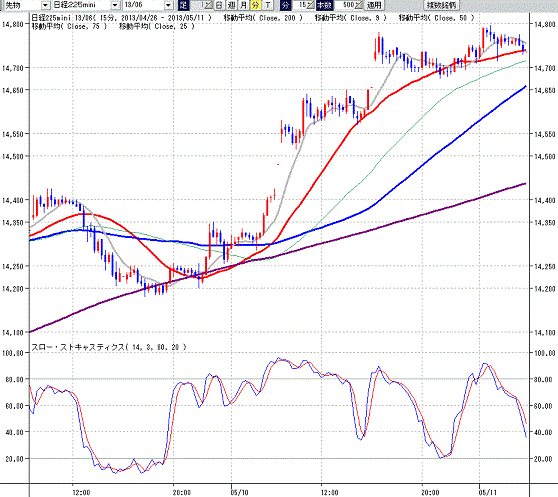Click the 移動平均(Close, 200) legend label
558x497 pixels.
coord(263,18)
